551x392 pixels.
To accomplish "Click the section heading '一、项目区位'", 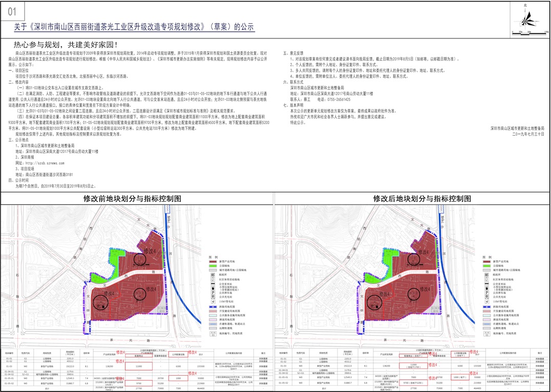I will (18, 70).
